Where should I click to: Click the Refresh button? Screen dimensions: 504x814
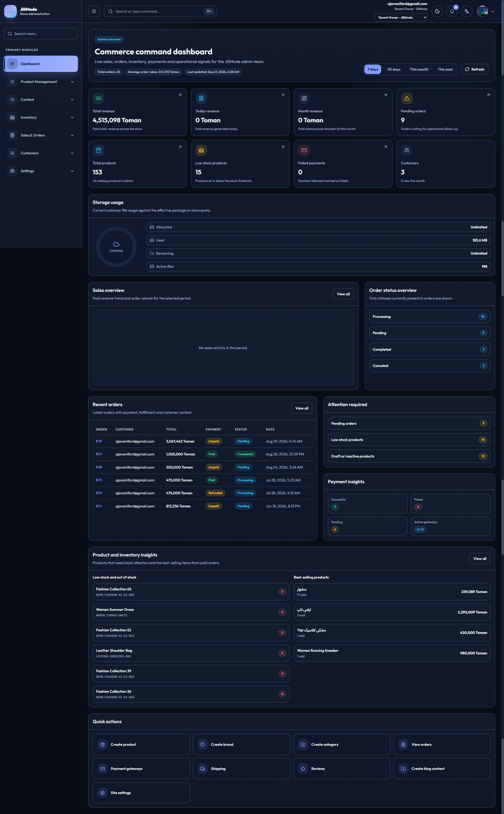pyautogui.click(x=474, y=69)
